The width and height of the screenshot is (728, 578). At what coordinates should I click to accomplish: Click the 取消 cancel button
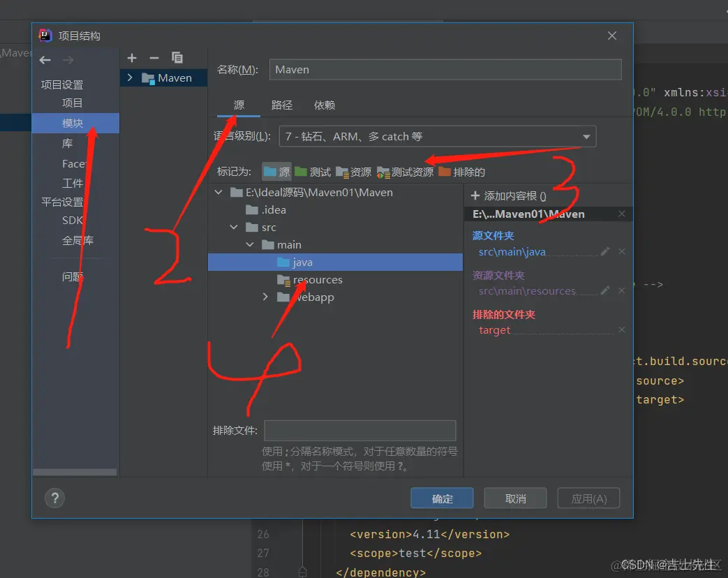(x=515, y=498)
